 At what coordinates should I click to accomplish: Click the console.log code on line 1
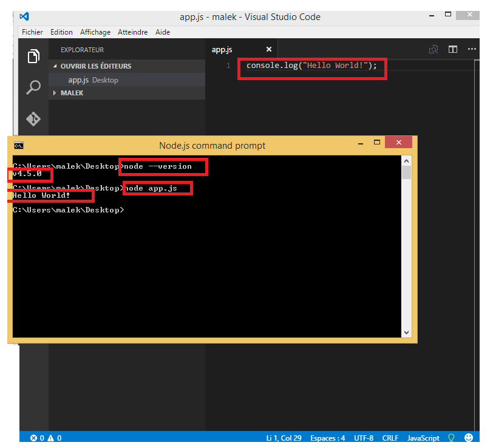click(x=311, y=66)
